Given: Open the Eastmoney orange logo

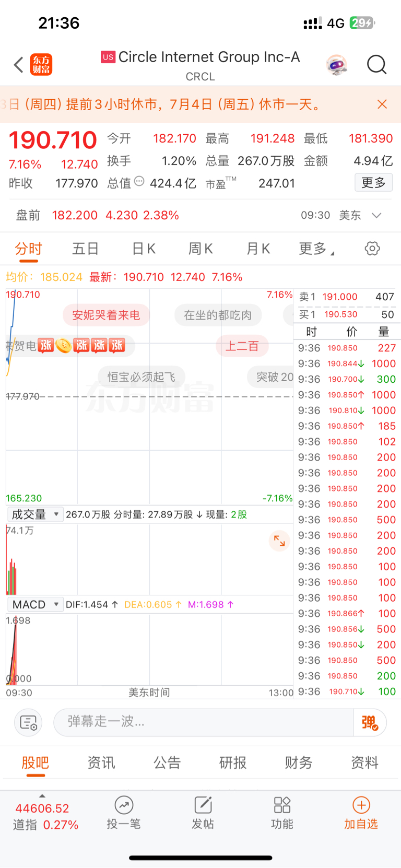Looking at the screenshot, I should tap(41, 65).
